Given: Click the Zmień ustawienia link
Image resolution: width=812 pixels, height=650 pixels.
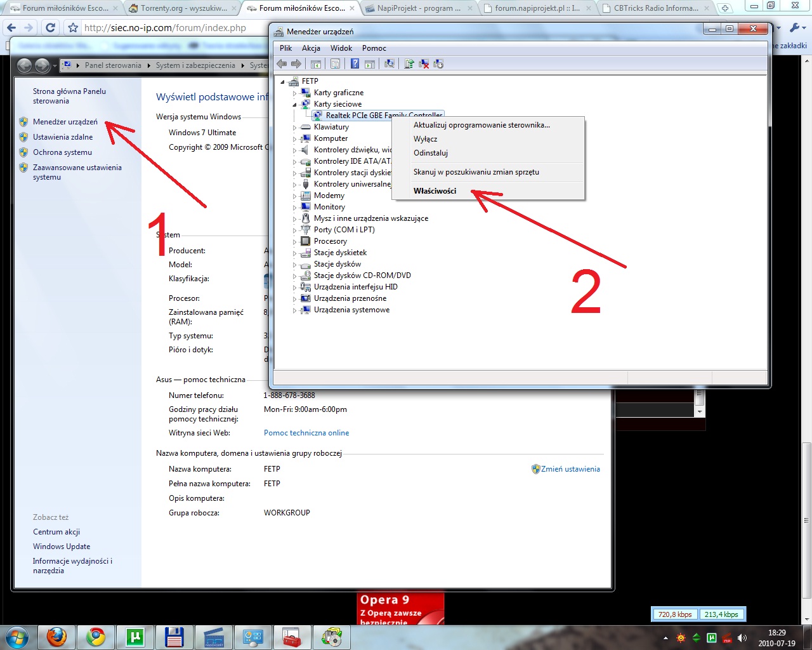Looking at the screenshot, I should pos(570,469).
